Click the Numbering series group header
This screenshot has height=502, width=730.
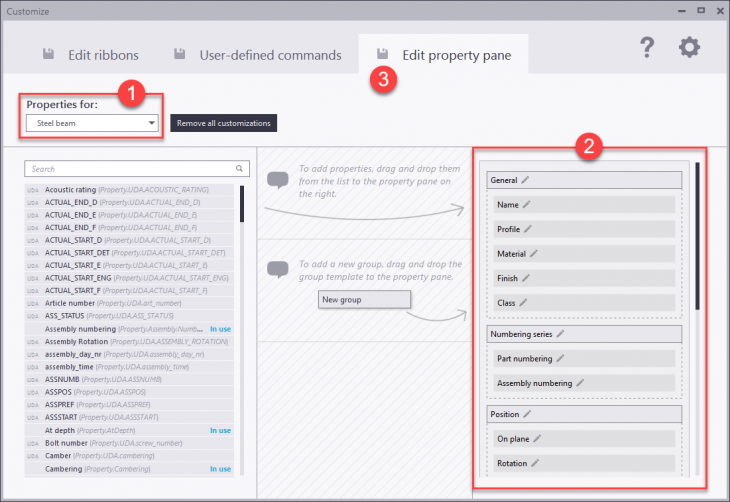584,334
